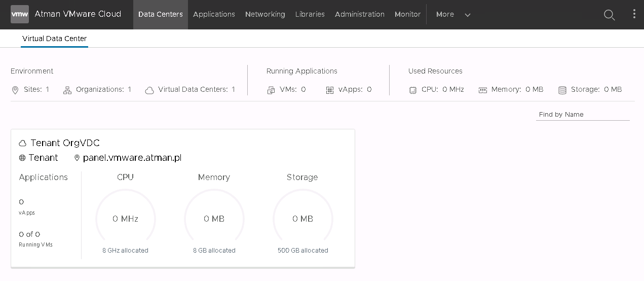Click the Virtual Data Centers cloud icon
Screen dimensions: 644x281
(149, 90)
